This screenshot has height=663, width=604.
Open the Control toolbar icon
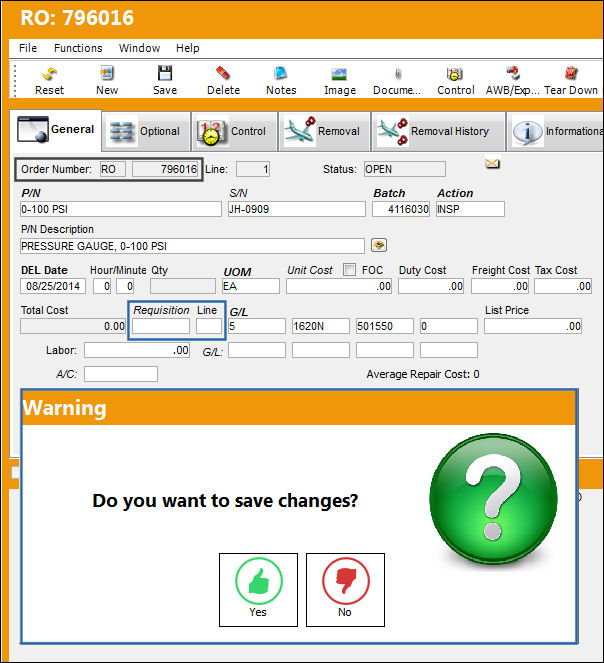[x=455, y=74]
